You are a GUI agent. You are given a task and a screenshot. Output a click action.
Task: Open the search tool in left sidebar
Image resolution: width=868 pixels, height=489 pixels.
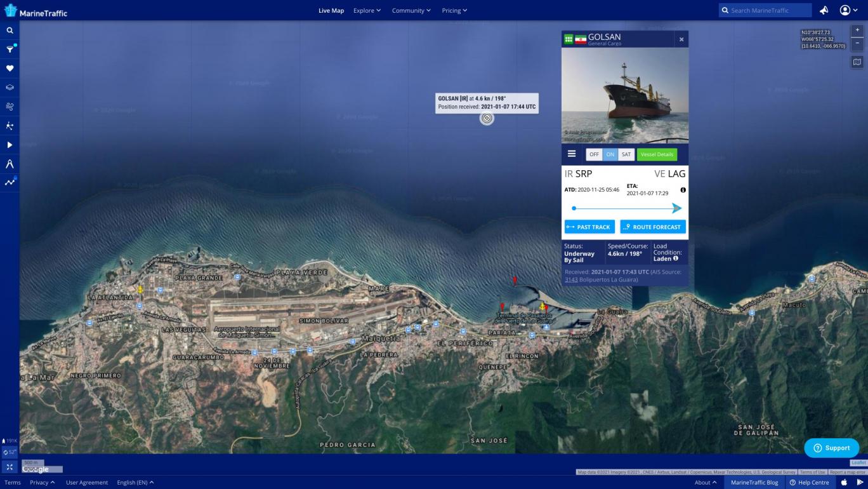click(x=10, y=30)
